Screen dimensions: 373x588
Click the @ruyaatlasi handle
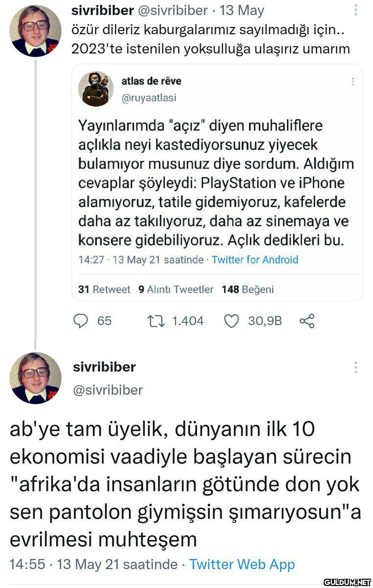click(149, 98)
